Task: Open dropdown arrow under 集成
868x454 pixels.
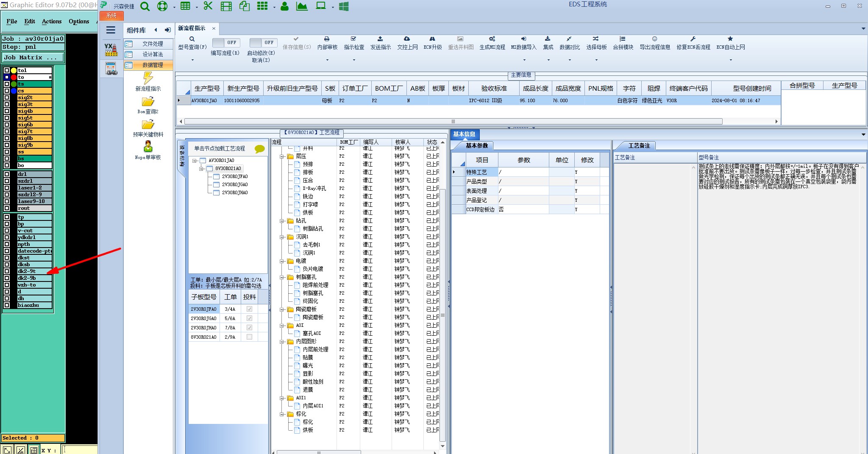Action: (548, 60)
